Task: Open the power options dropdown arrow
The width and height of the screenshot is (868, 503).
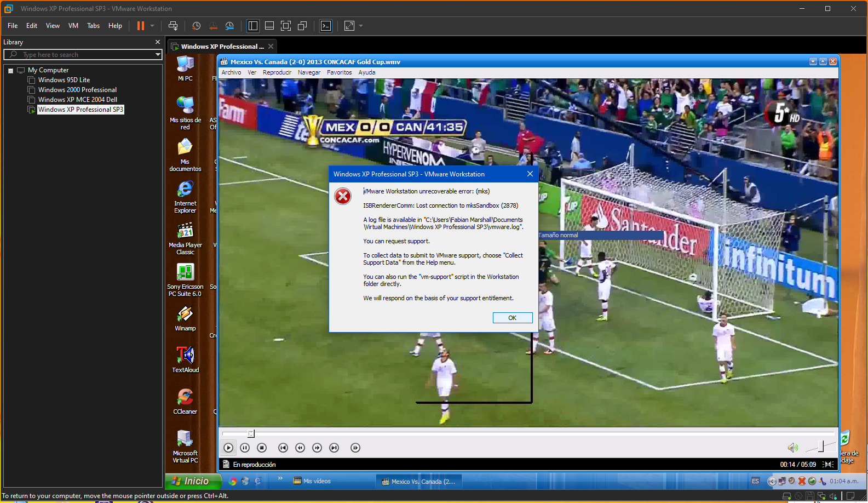Action: pos(152,26)
